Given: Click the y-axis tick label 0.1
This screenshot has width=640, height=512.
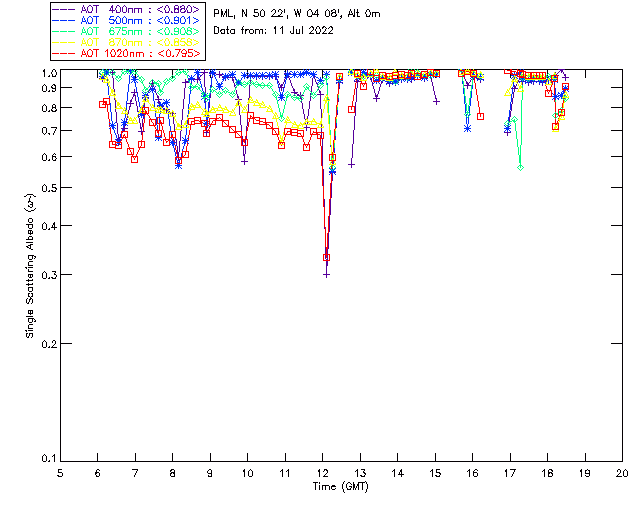Looking at the screenshot, I should (49, 459).
